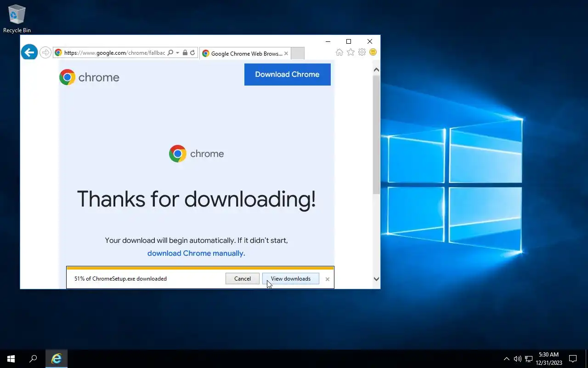Close the Google Chrome Web Browser tab
Screen dimensions: 588x368
point(286,53)
